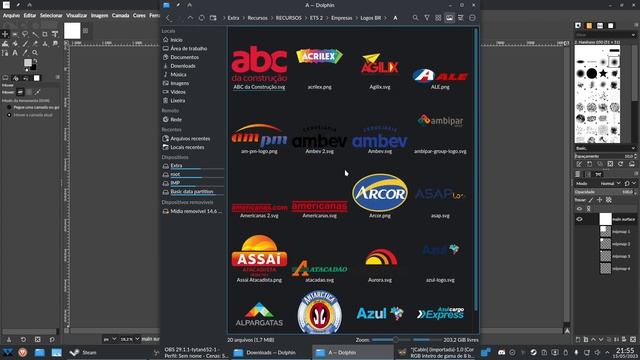Reload the current folder in Dolphin
This screenshot has width=640, height=360.
(x=202, y=18)
